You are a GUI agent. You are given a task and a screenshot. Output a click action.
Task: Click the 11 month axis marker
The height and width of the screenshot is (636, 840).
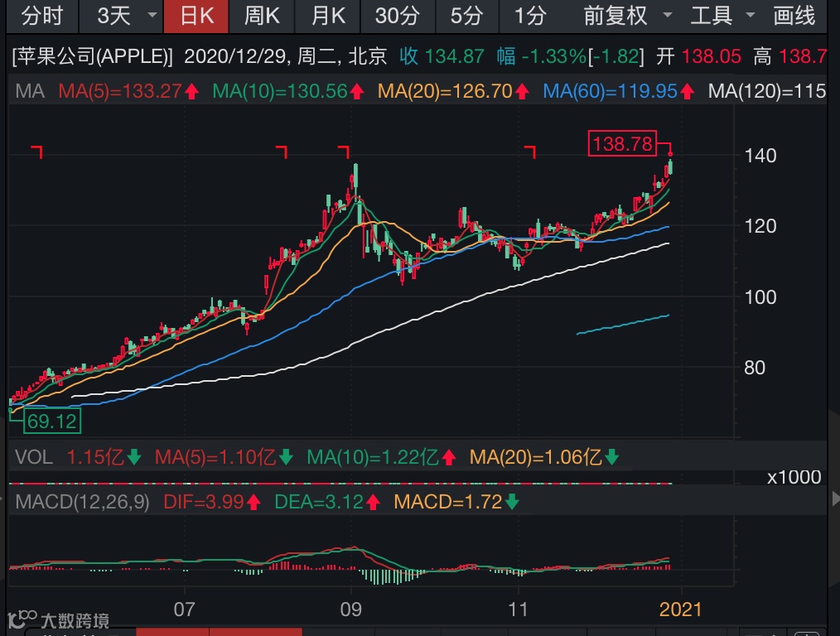tap(518, 609)
